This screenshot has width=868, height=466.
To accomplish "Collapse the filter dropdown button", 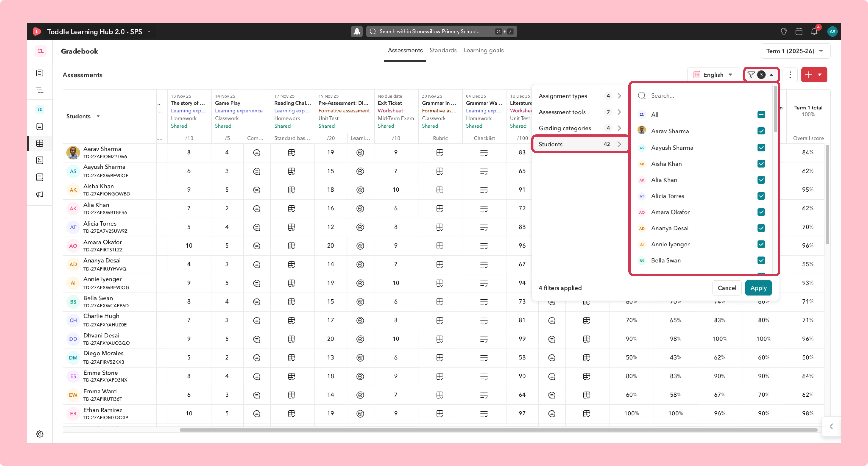I will click(761, 75).
